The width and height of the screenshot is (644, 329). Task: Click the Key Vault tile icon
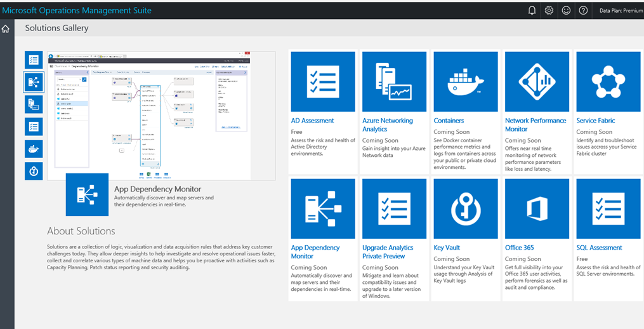(466, 208)
